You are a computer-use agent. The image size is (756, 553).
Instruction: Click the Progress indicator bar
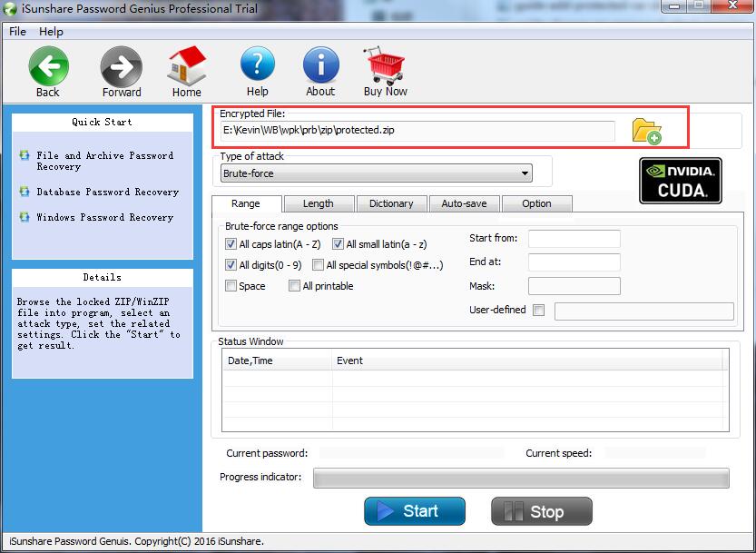coord(521,478)
